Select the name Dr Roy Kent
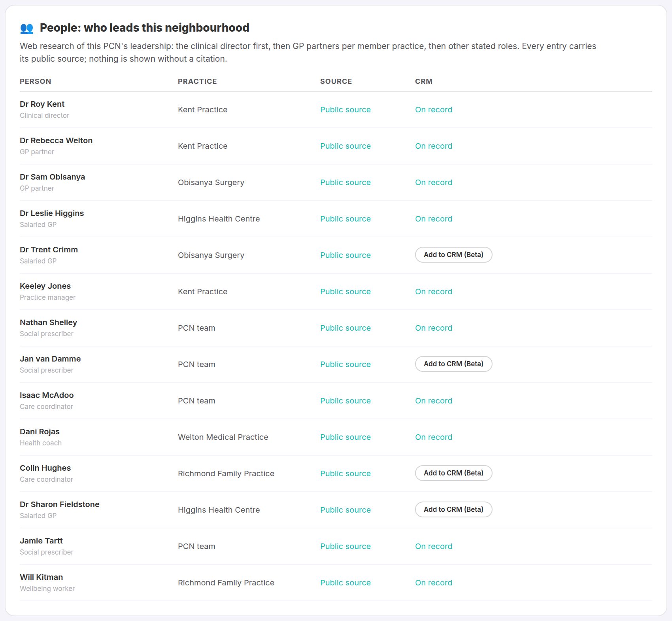672x621 pixels. click(x=42, y=104)
